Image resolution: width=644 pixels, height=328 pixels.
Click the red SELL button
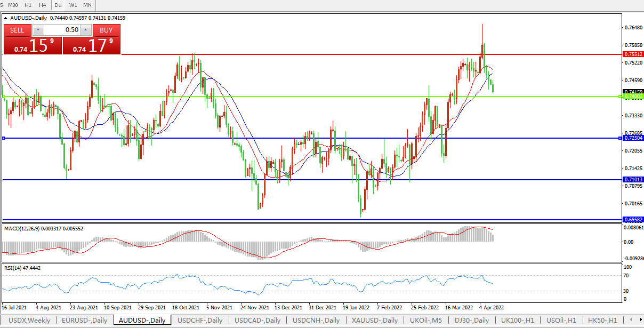pos(18,30)
